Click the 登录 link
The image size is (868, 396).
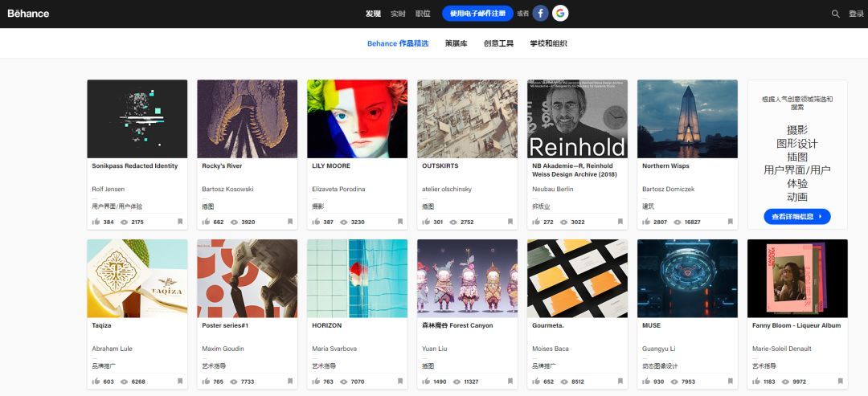coord(857,14)
